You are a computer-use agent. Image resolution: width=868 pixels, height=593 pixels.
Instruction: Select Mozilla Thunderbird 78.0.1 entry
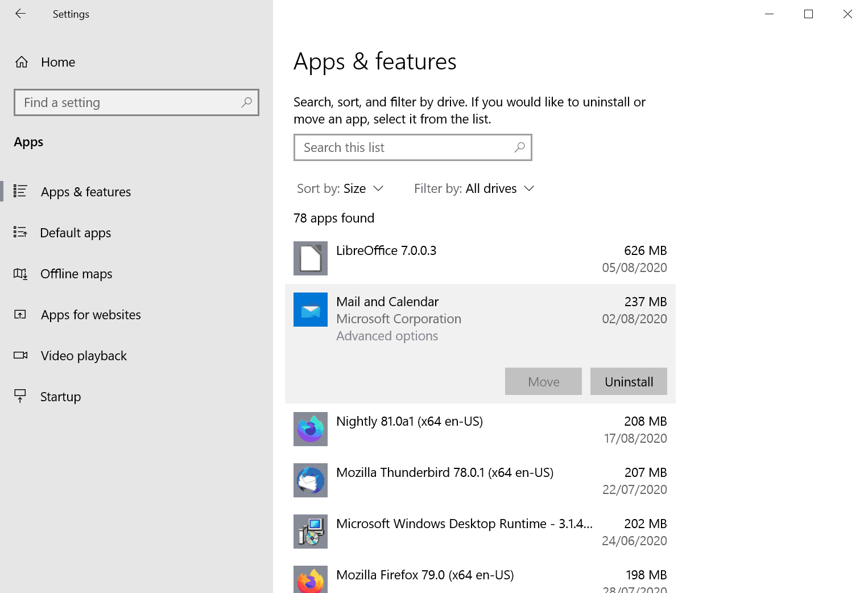pyautogui.click(x=480, y=480)
